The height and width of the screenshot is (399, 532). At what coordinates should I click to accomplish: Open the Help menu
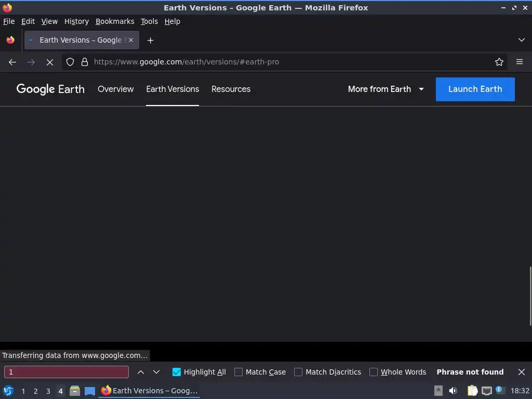coord(172,21)
